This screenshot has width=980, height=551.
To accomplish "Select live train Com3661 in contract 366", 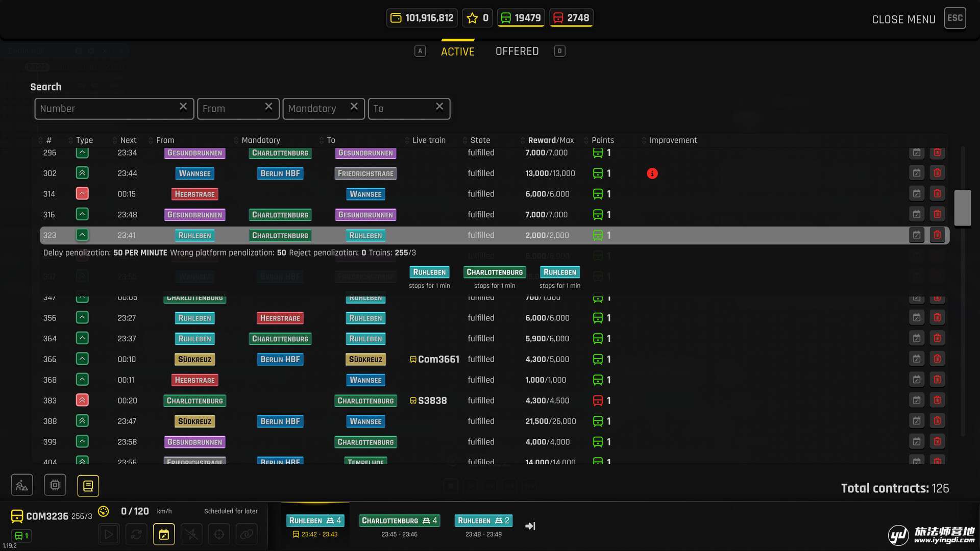I will click(434, 359).
